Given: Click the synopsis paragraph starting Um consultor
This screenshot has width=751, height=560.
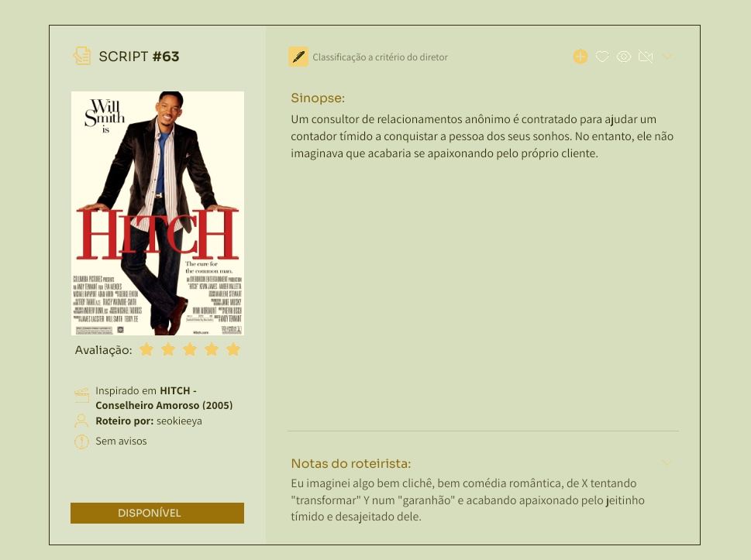Looking at the screenshot, I should 482,136.
